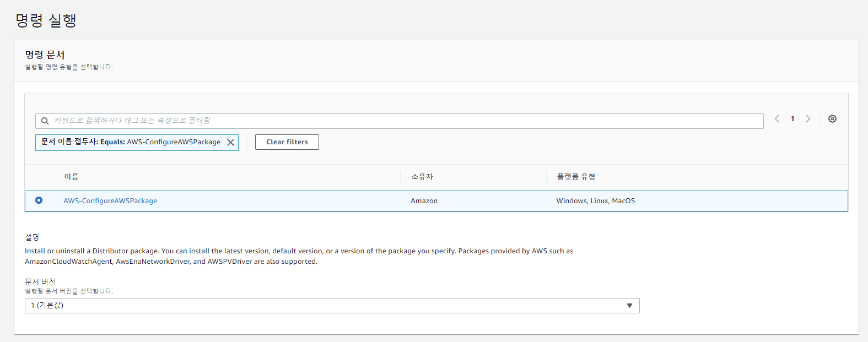The image size is (868, 342).
Task: Click the 명령 실행 page title
Action: (46, 20)
